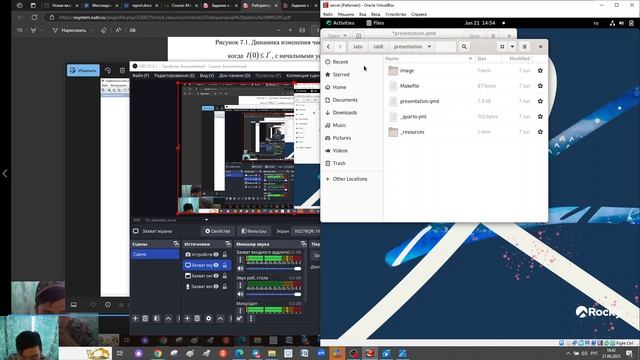Open options dots for desktop audio channel
This screenshot has width=640, height=360.
pos(240,285)
